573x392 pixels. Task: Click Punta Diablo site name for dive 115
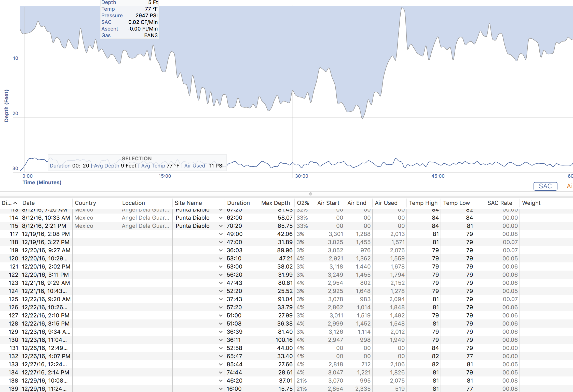[193, 226]
